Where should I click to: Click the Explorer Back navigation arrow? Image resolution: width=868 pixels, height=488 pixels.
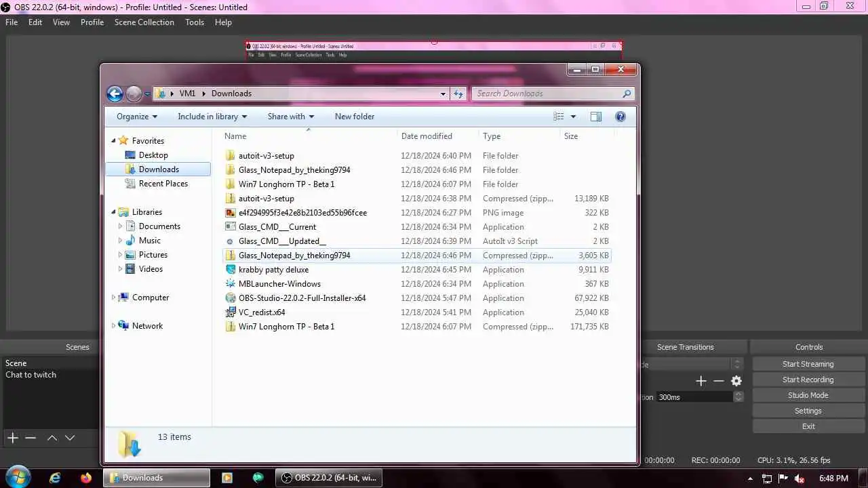tap(115, 94)
